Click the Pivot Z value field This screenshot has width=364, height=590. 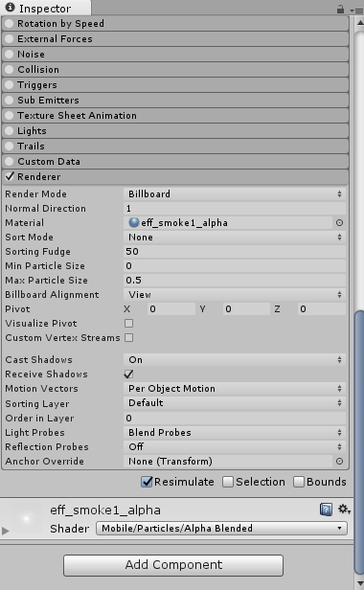click(321, 309)
